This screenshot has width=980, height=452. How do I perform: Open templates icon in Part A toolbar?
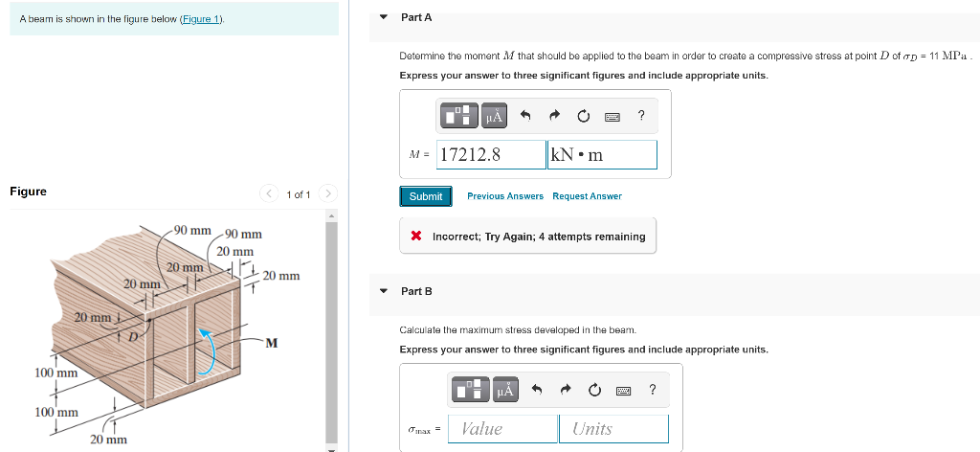click(459, 116)
